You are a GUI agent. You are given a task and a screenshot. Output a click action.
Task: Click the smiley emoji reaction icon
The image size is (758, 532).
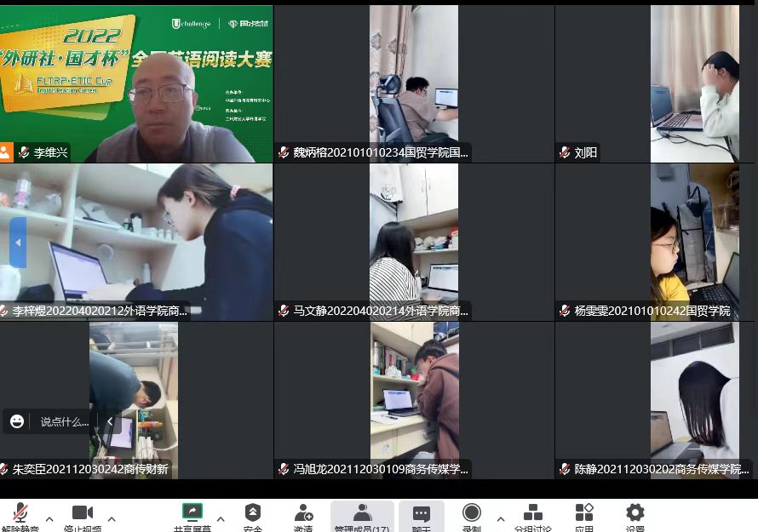pyautogui.click(x=17, y=421)
